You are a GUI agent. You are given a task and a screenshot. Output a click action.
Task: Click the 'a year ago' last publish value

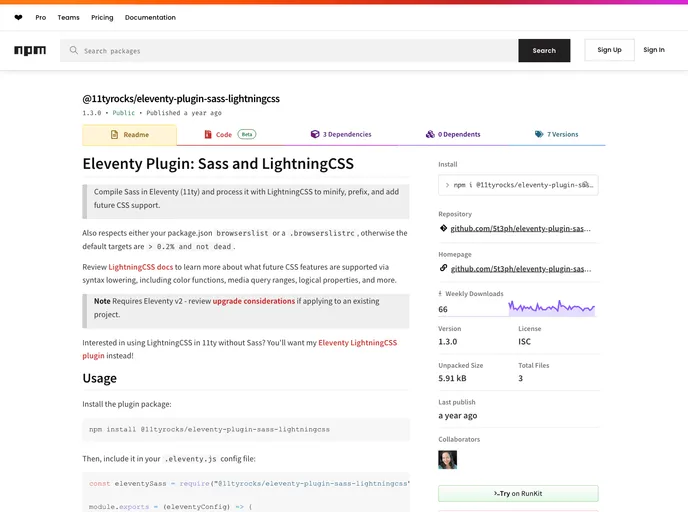click(x=458, y=415)
